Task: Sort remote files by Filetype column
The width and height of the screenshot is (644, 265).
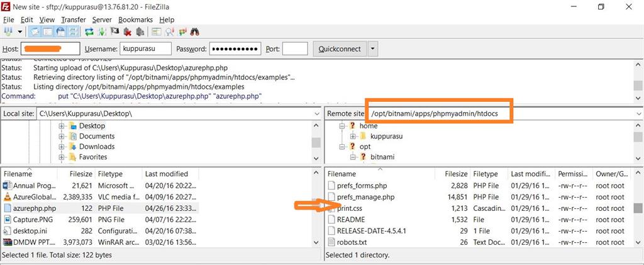Action: tap(489, 174)
